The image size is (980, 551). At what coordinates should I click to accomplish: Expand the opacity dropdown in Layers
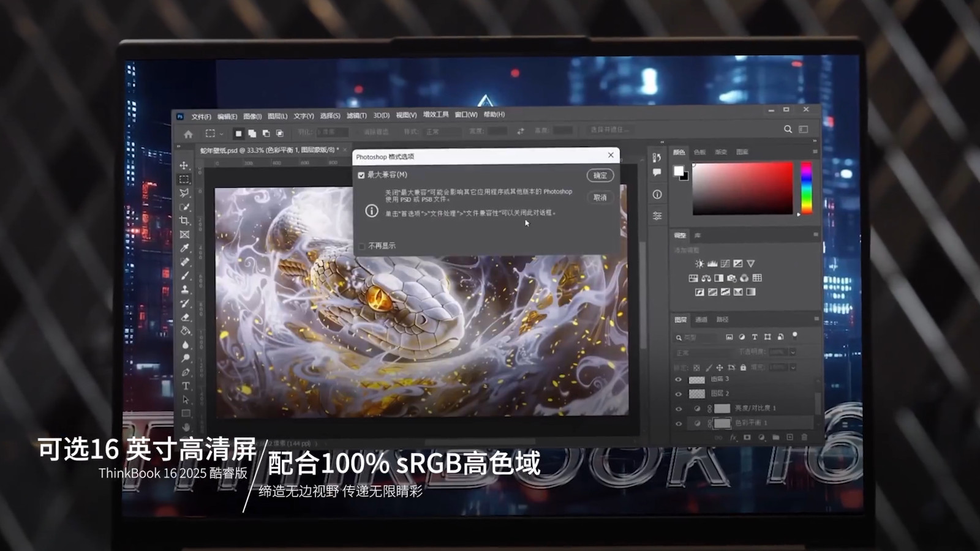coord(793,352)
